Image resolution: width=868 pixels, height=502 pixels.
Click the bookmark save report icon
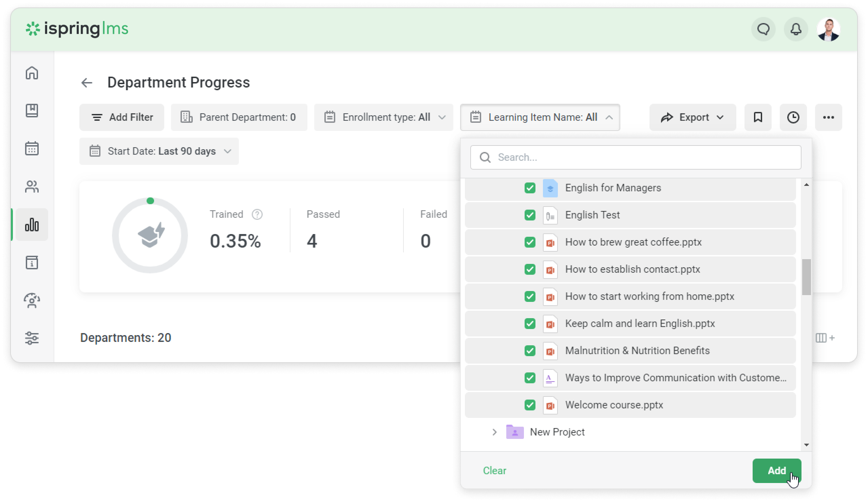(x=758, y=117)
